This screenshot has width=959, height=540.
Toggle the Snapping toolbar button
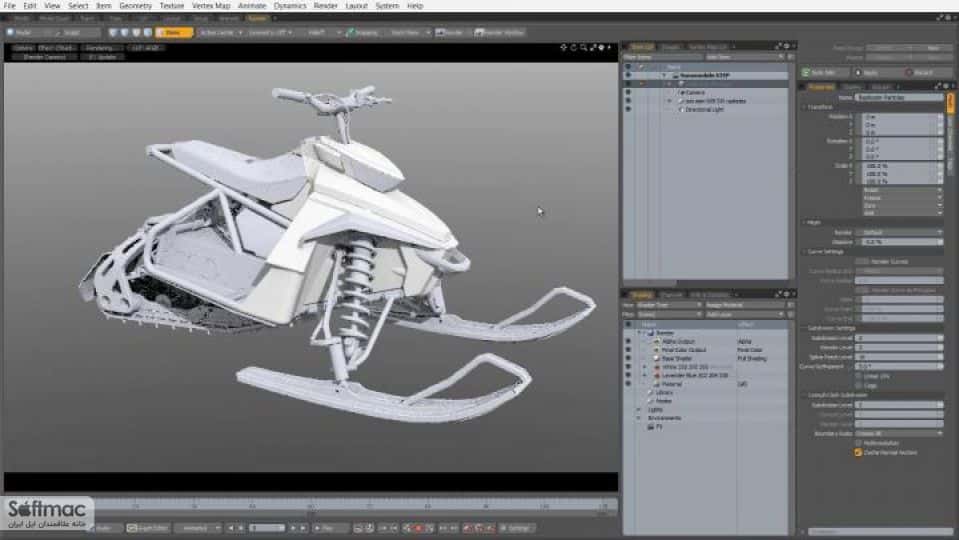pyautogui.click(x=363, y=32)
